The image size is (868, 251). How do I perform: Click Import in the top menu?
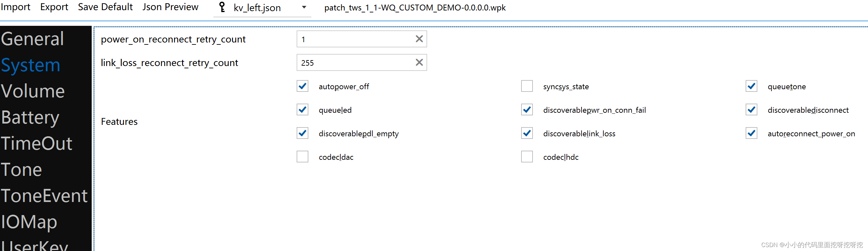pos(16,7)
